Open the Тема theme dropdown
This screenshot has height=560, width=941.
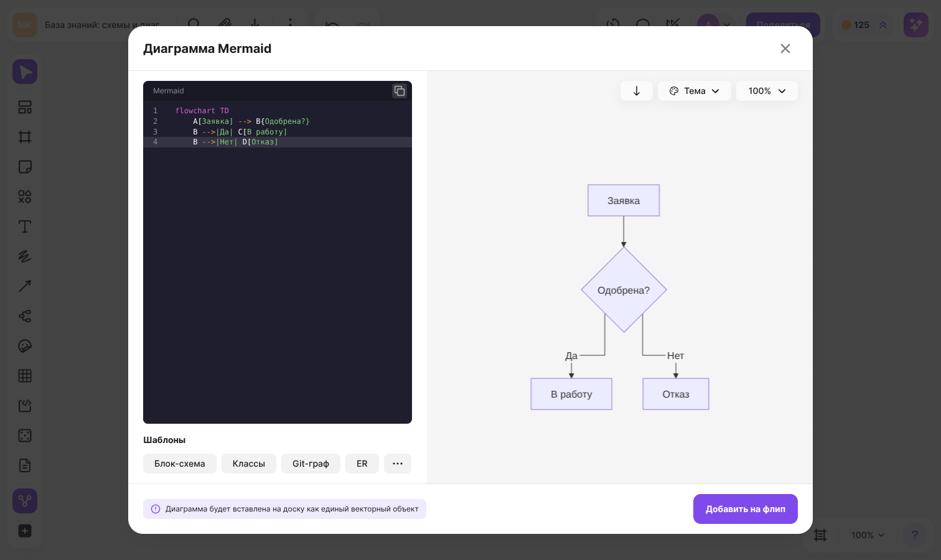[695, 91]
